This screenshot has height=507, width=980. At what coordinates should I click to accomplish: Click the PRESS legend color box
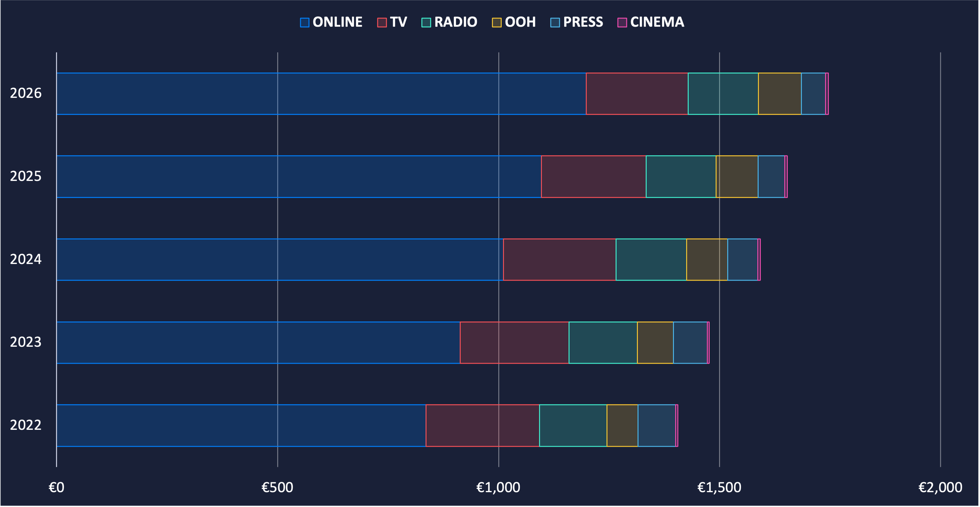[x=555, y=22]
